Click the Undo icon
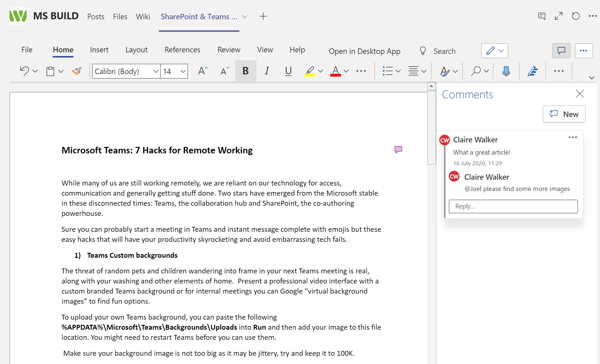 [x=24, y=71]
